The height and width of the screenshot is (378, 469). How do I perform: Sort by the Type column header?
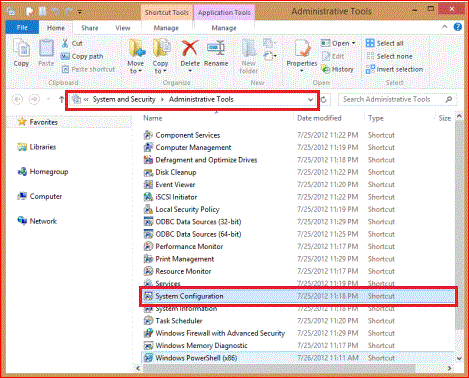click(376, 118)
